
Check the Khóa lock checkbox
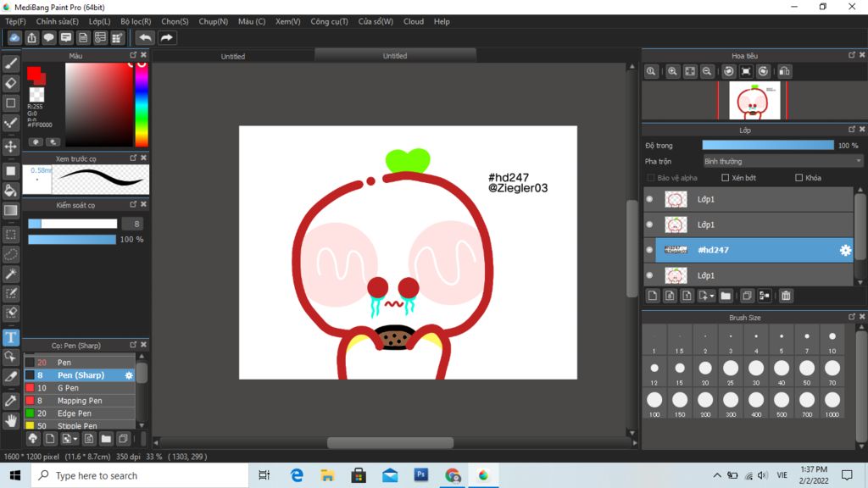tap(798, 178)
